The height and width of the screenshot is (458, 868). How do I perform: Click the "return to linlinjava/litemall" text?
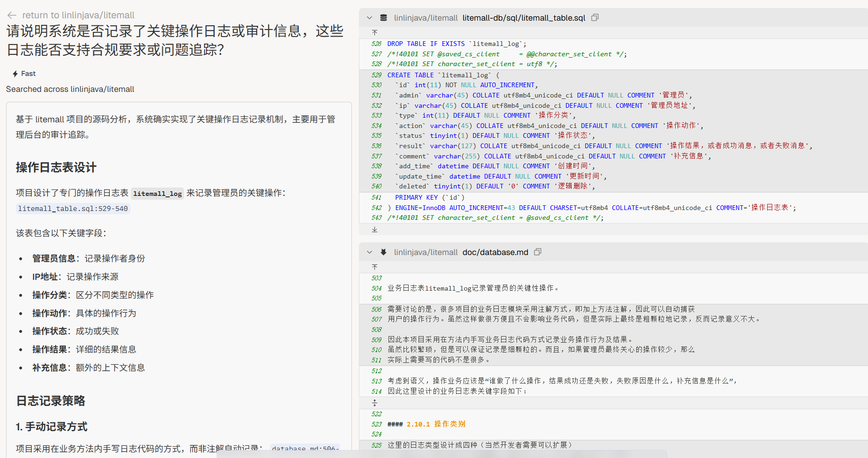pos(78,15)
